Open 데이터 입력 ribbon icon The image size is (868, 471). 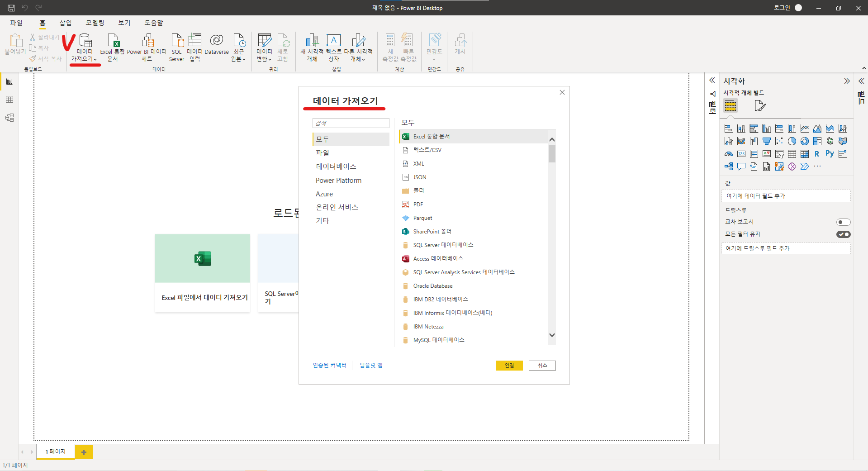[x=195, y=48]
